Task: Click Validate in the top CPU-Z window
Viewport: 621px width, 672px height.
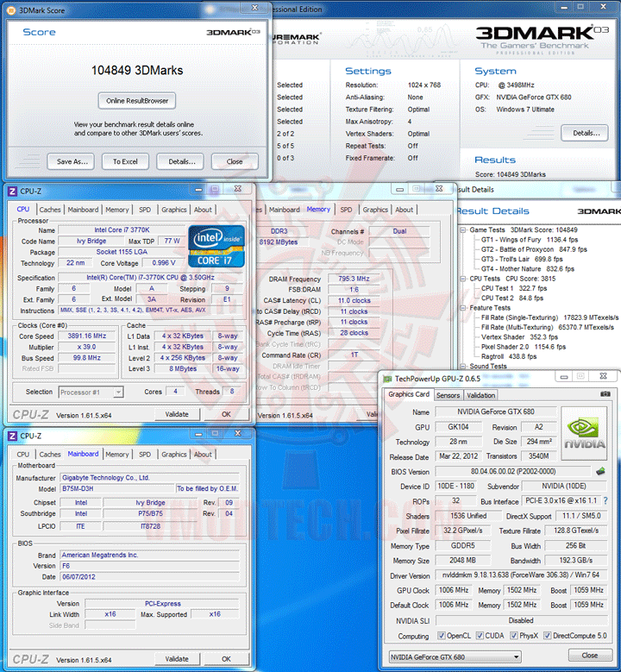Action: pos(177,414)
